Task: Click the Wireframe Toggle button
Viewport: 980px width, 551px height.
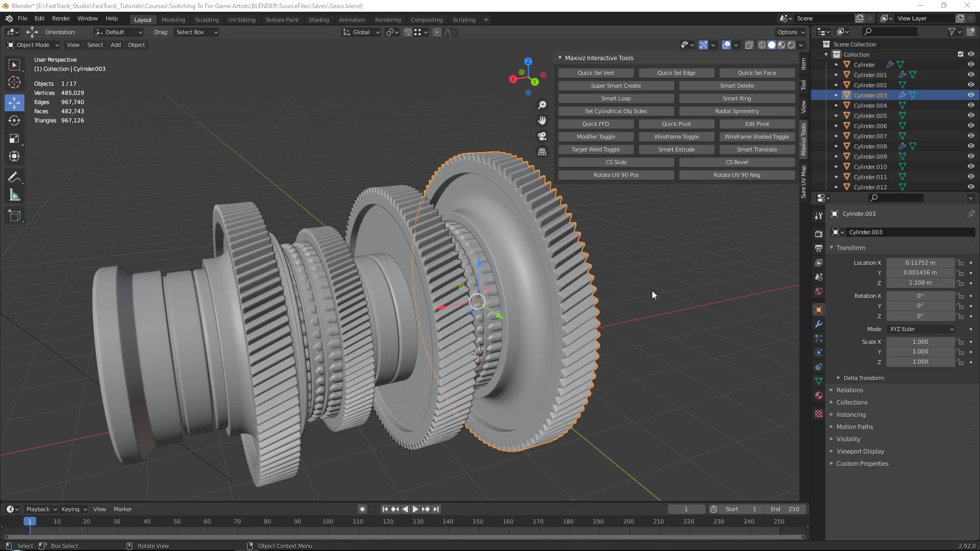Action: click(676, 137)
